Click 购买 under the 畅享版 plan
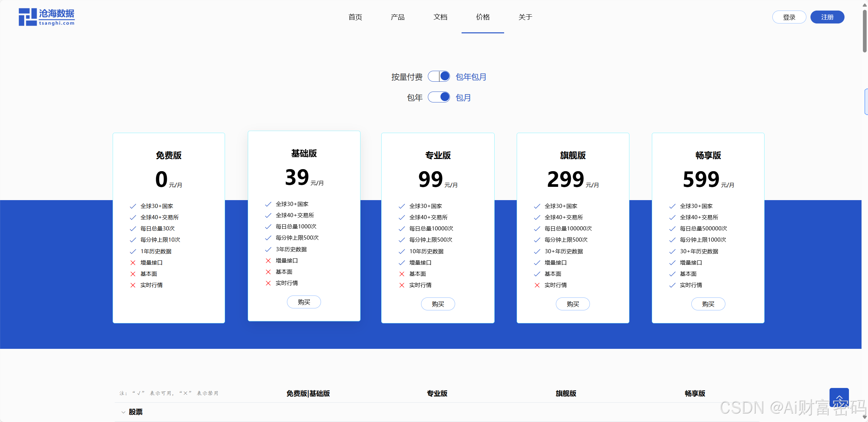This screenshot has height=422, width=868. pos(708,304)
